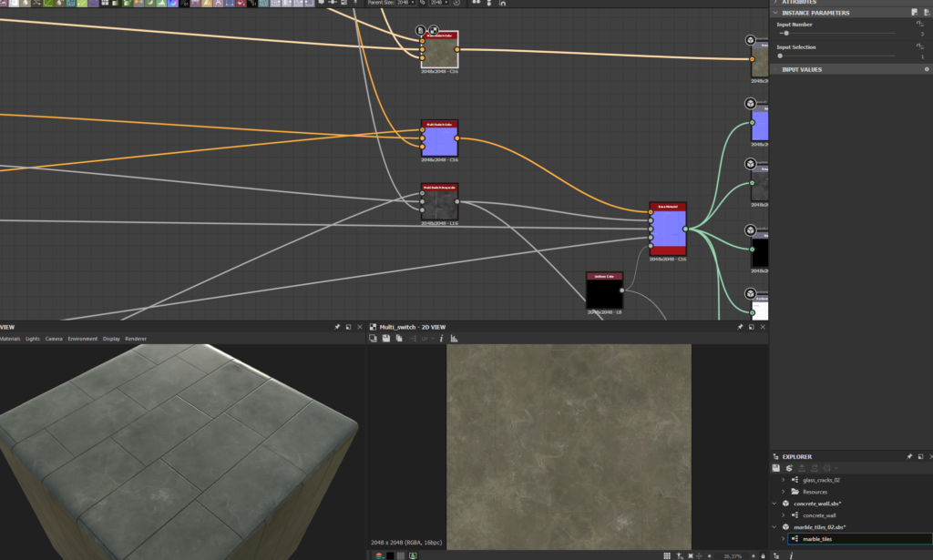The width and height of the screenshot is (933, 560).
Task: Open Input Selection exposure dropdown icon
Action: [x=920, y=46]
